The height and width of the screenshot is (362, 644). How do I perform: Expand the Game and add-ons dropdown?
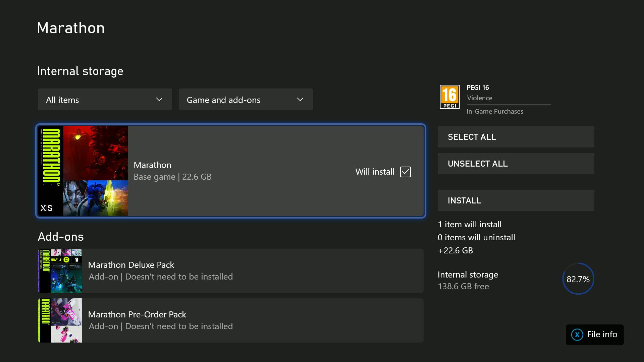[x=245, y=99]
